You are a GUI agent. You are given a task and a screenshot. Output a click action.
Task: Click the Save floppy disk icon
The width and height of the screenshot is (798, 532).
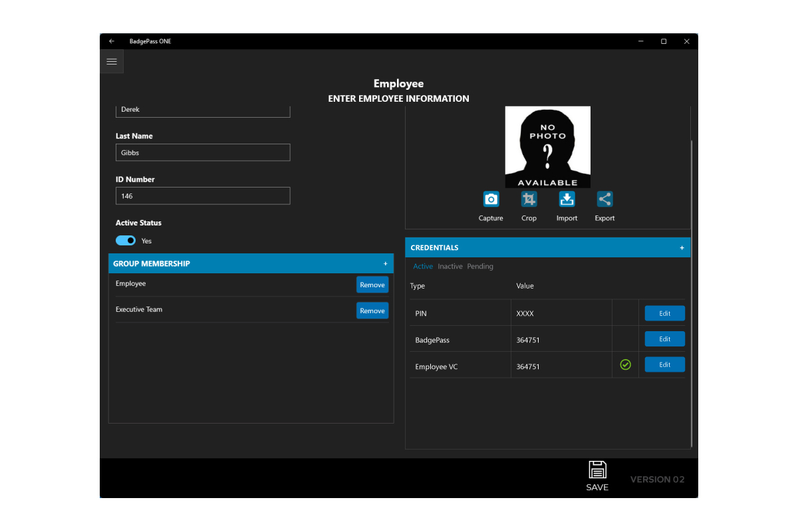point(597,470)
